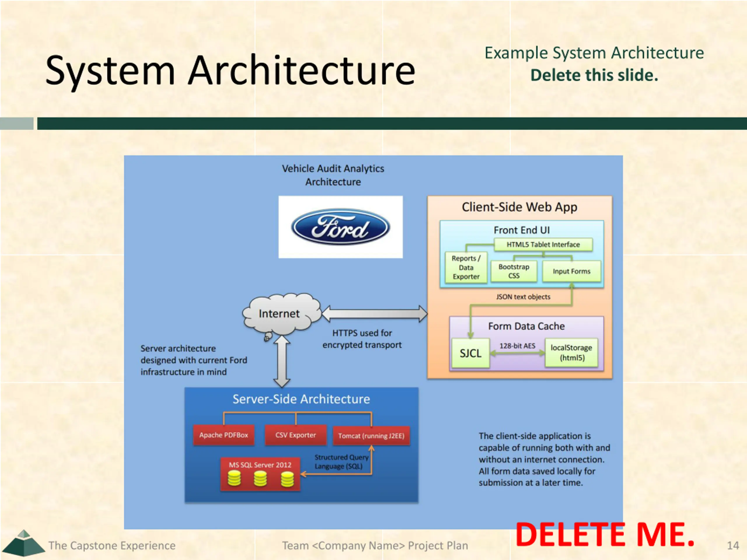Click the vertical double arrow below Internet

point(282,361)
